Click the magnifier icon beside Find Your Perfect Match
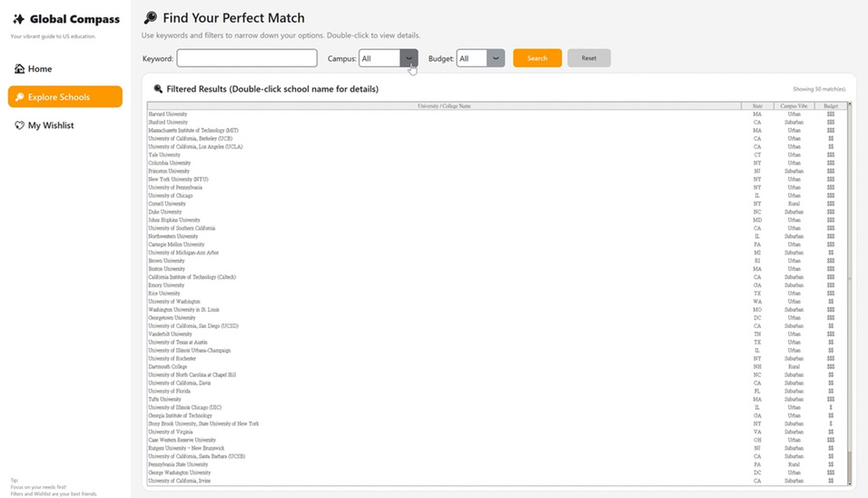This screenshot has width=868, height=498. (151, 18)
